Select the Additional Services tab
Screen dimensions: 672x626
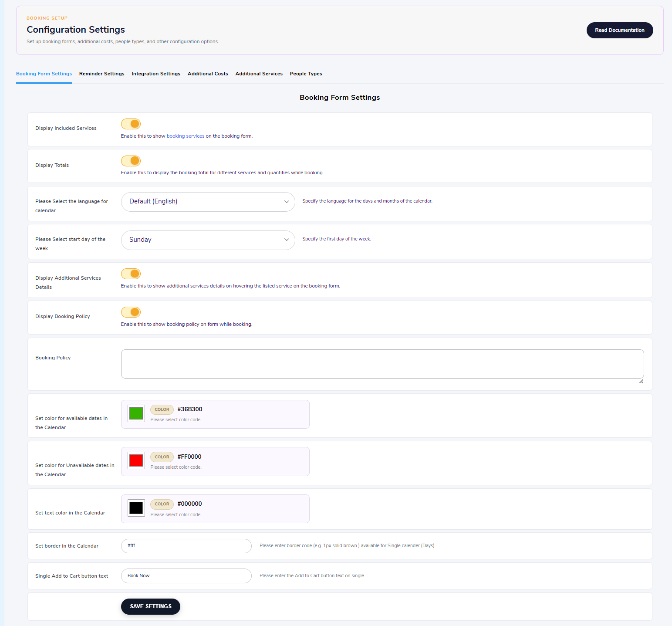coord(259,74)
